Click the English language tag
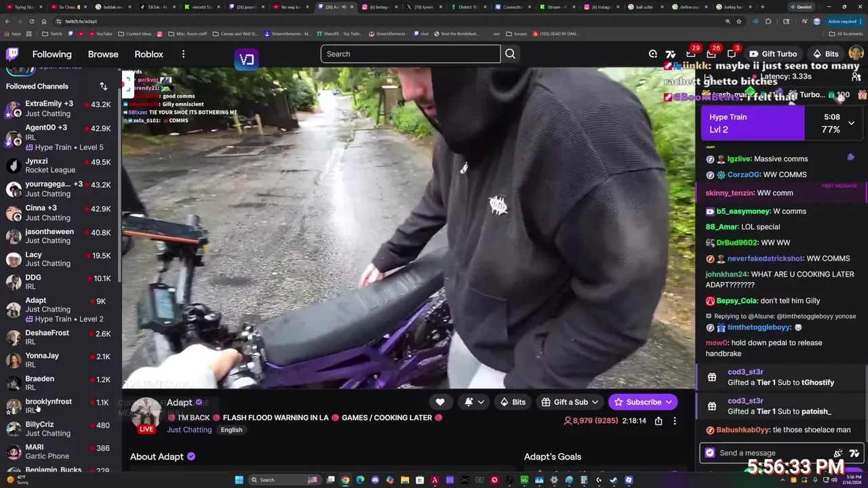Image resolution: width=868 pixels, height=488 pixels. (231, 430)
